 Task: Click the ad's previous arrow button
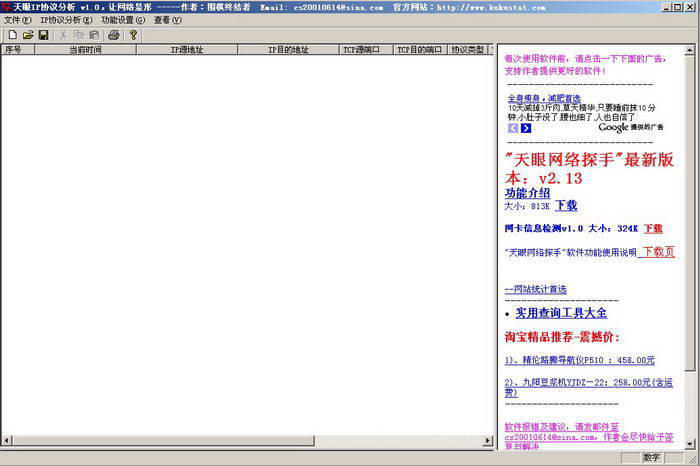tap(513, 128)
